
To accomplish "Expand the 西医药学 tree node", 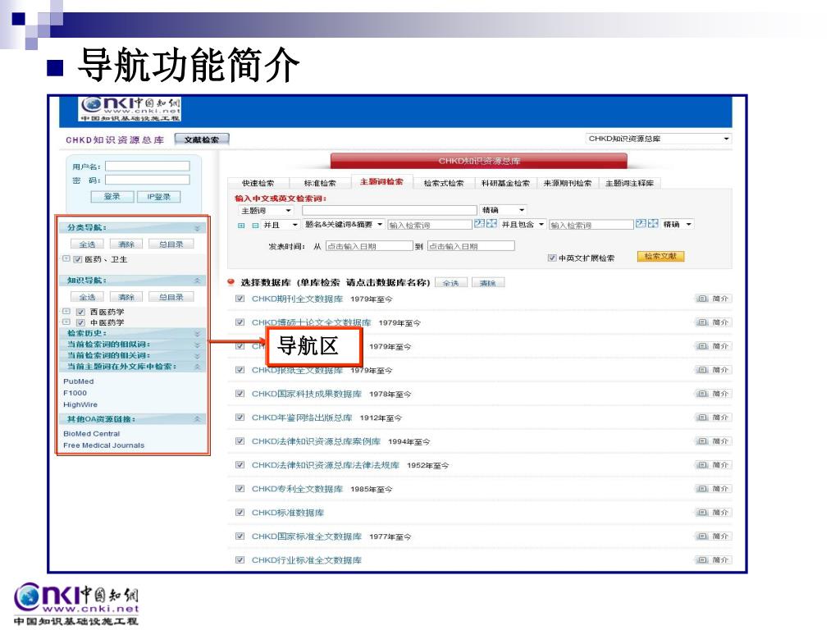I will coord(66,311).
